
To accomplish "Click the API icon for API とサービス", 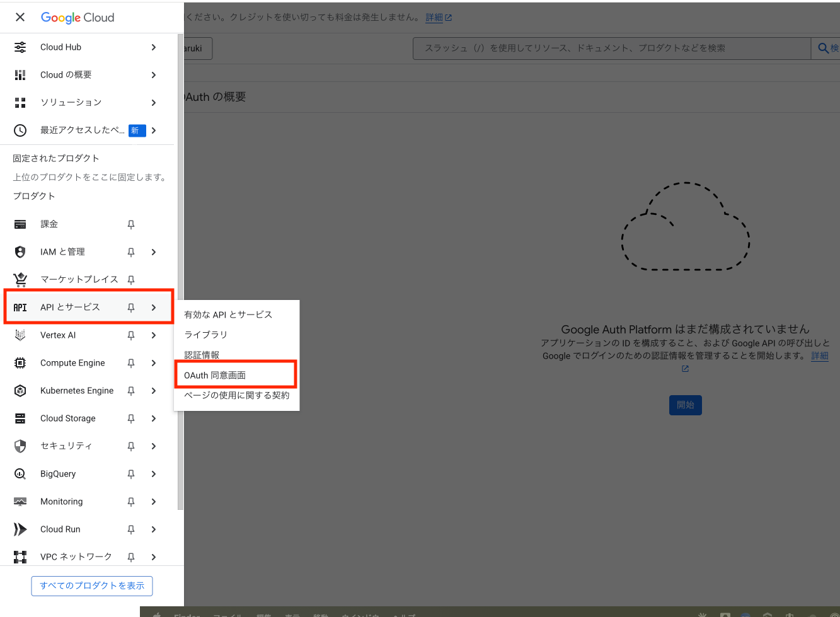I will point(20,308).
